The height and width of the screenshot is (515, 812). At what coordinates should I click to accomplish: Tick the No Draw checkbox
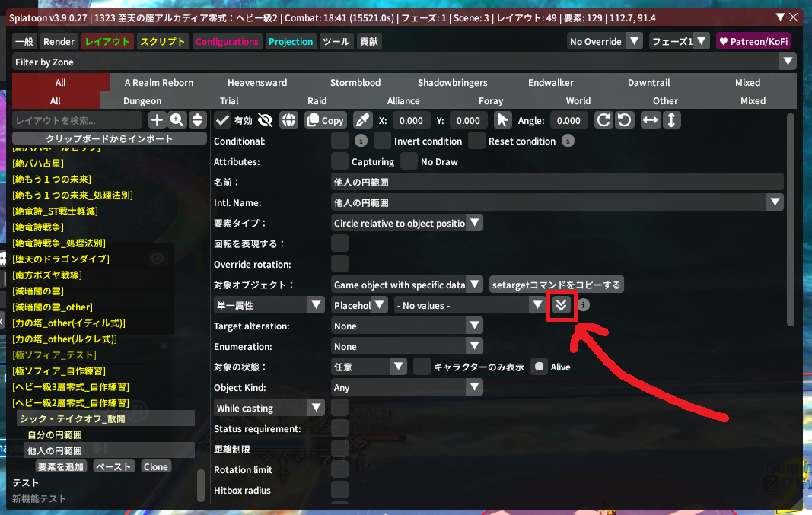[x=409, y=161]
